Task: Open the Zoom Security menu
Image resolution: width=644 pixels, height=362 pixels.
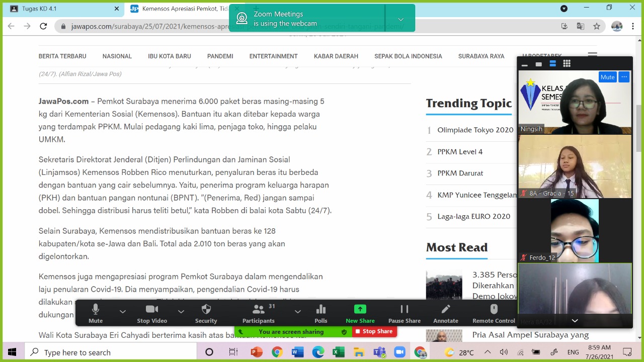Action: click(206, 314)
